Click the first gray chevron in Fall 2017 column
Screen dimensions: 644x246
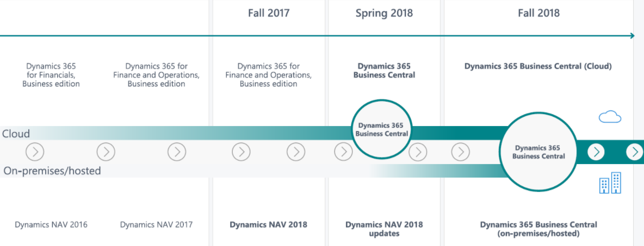pyautogui.click(x=241, y=152)
